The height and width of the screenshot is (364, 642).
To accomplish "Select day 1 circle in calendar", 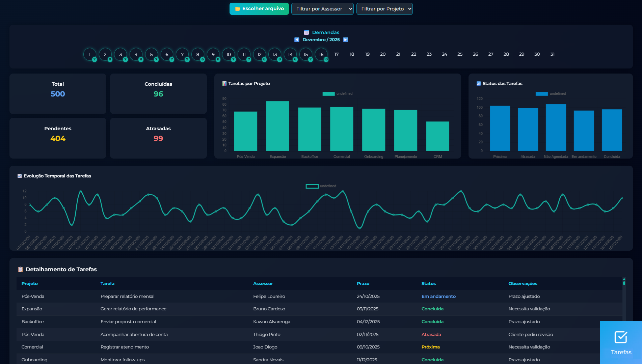I will (x=90, y=54).
